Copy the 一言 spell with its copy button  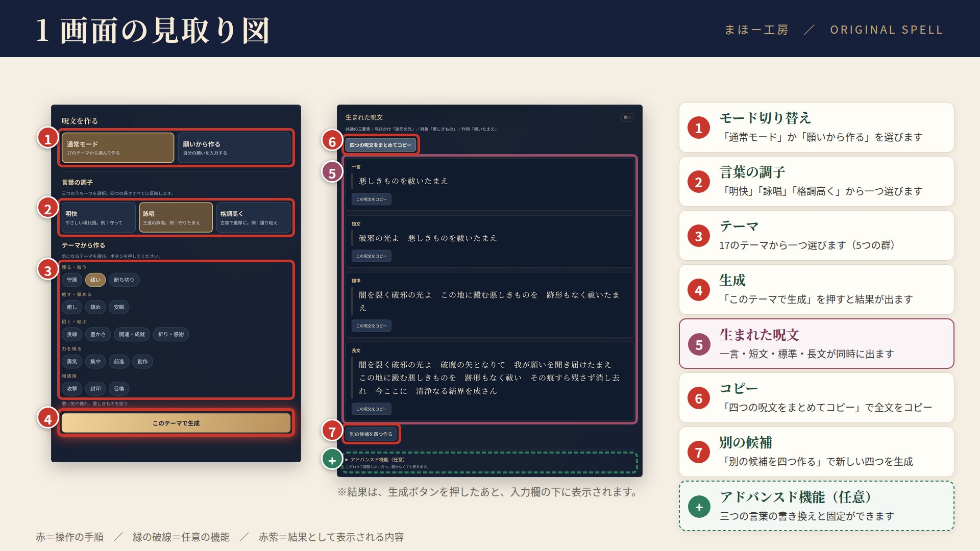(372, 199)
